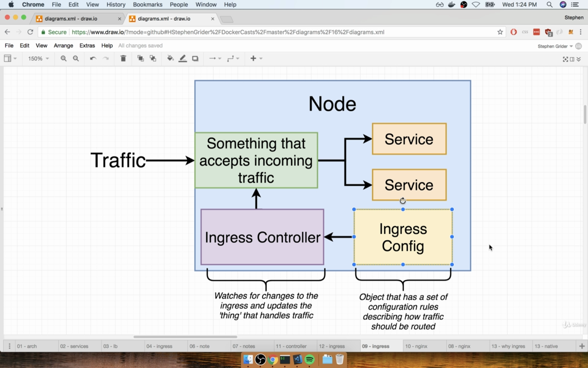Open the insert plus dropdown
Screen dimensions: 588x368
pyautogui.click(x=256, y=58)
